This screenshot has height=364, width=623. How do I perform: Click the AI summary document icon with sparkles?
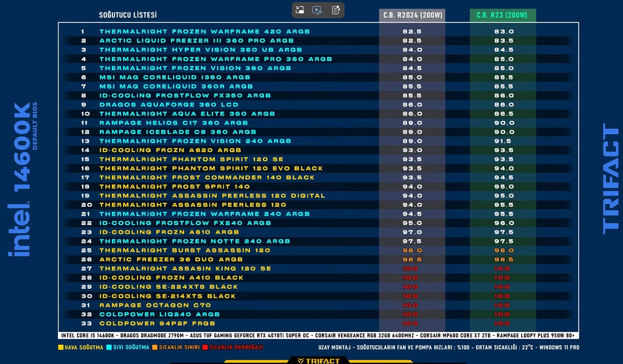pyautogui.click(x=335, y=10)
